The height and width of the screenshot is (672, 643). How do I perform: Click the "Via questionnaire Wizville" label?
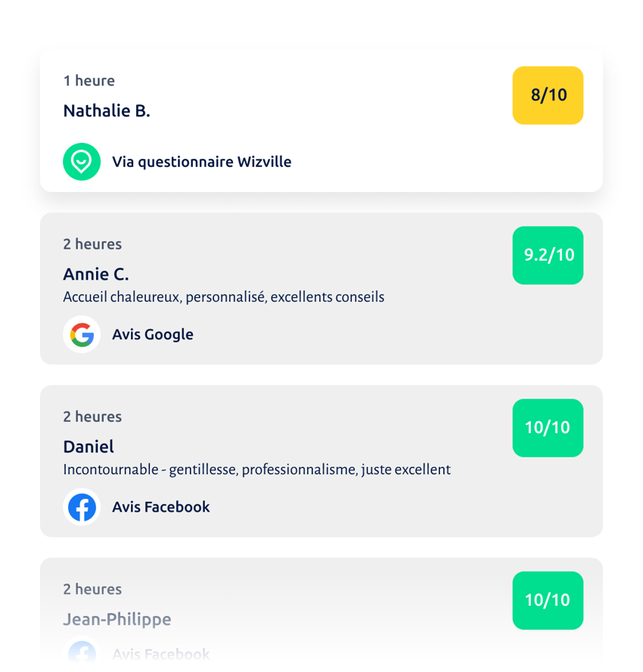coord(202,162)
